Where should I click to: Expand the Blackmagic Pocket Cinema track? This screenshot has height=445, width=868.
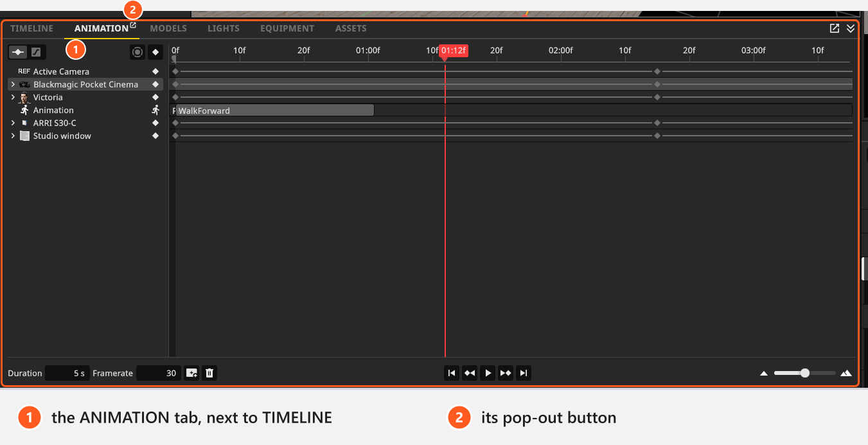tap(13, 84)
